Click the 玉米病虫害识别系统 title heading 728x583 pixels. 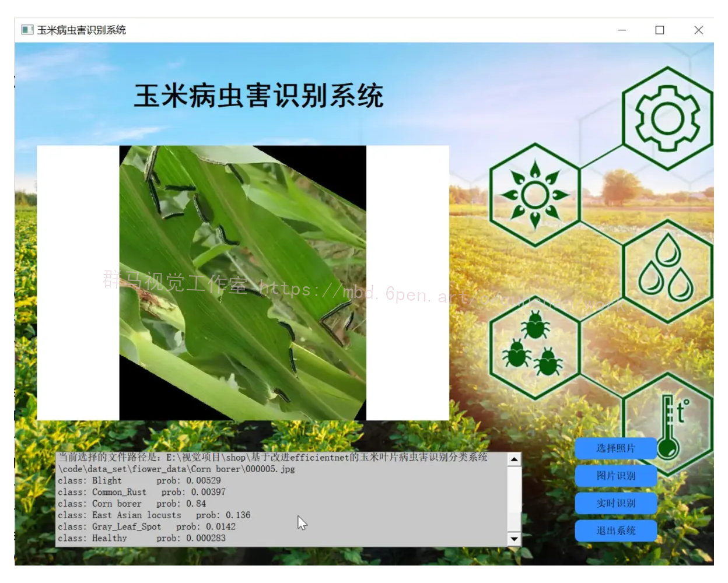pos(258,96)
